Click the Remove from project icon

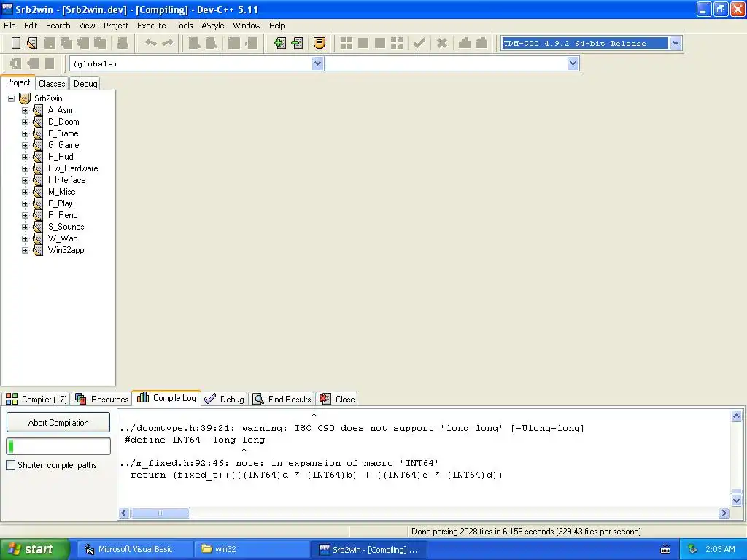click(298, 43)
